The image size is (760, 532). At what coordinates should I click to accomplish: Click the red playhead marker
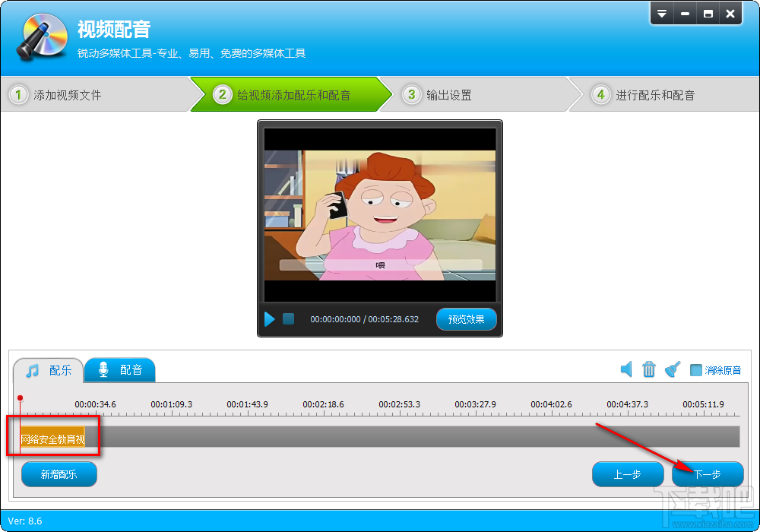[20, 397]
